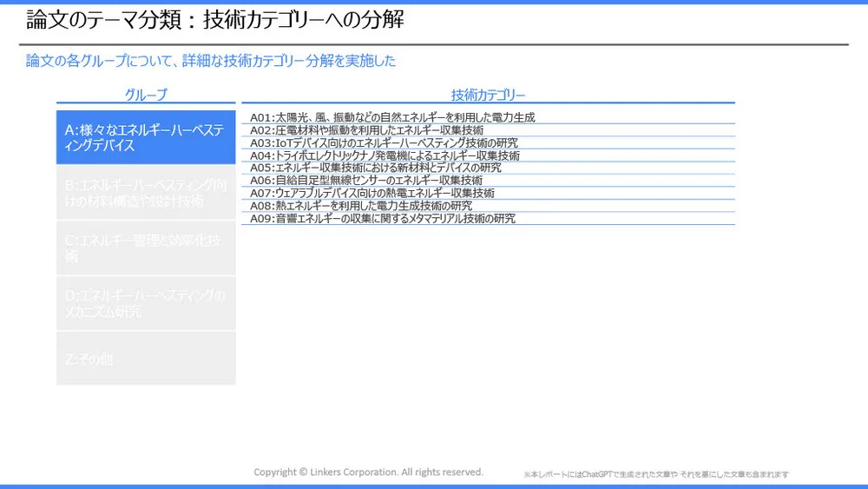868x489 pixels.
Task: Click row A06: 自給自足型無線センサー
Action: pyautogui.click(x=488, y=181)
